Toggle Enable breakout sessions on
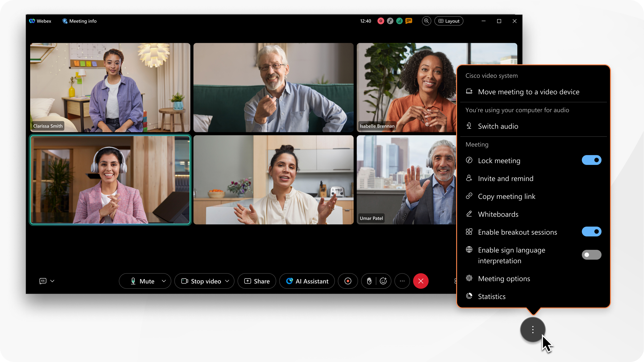The height and width of the screenshot is (362, 644). click(x=592, y=232)
